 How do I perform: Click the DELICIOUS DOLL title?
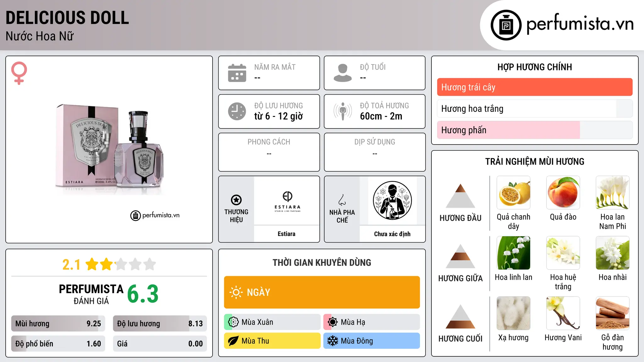click(67, 18)
